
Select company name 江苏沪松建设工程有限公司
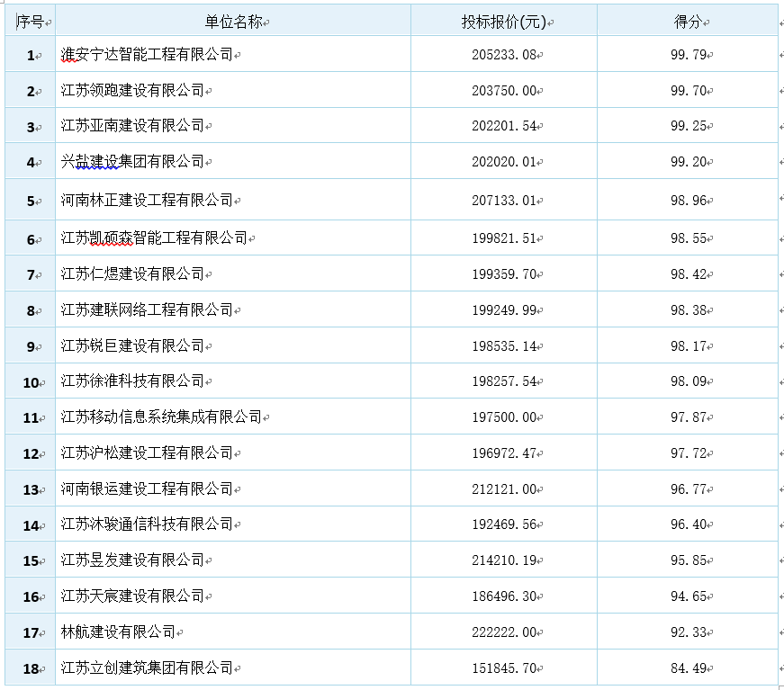(x=147, y=453)
